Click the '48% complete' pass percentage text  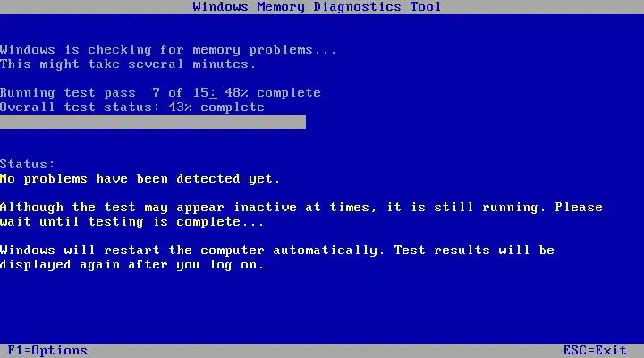[273, 93]
